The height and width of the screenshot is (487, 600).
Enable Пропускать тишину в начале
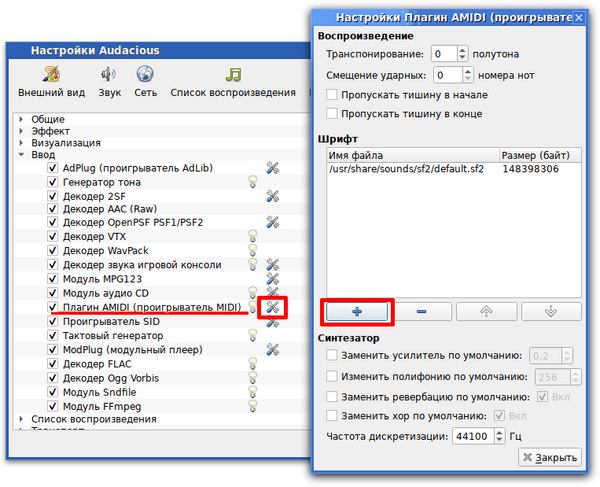tap(332, 94)
